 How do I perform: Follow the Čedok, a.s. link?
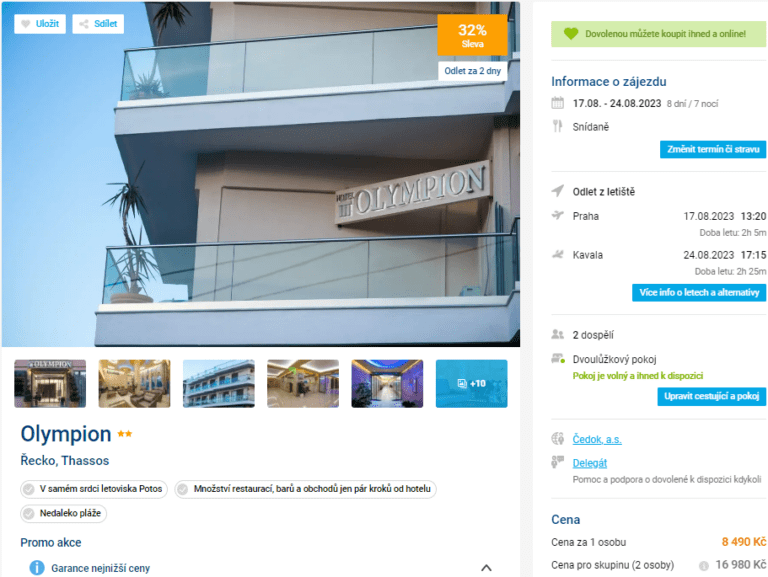click(597, 439)
